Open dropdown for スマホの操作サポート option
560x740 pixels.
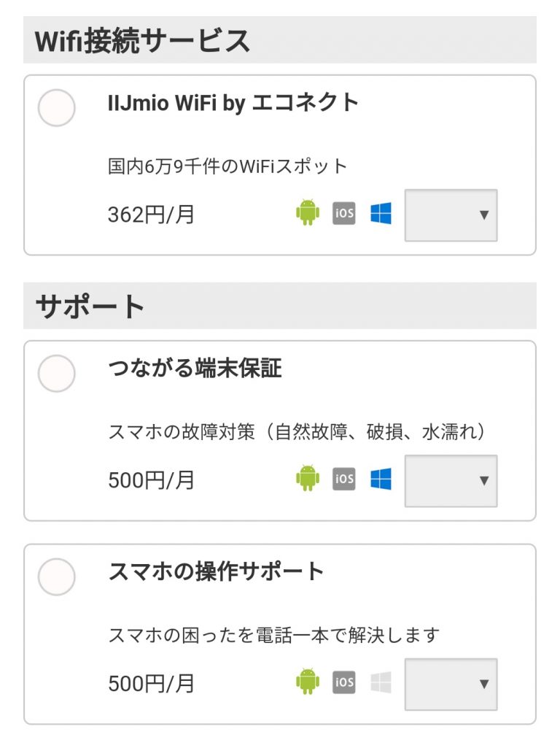click(x=451, y=684)
